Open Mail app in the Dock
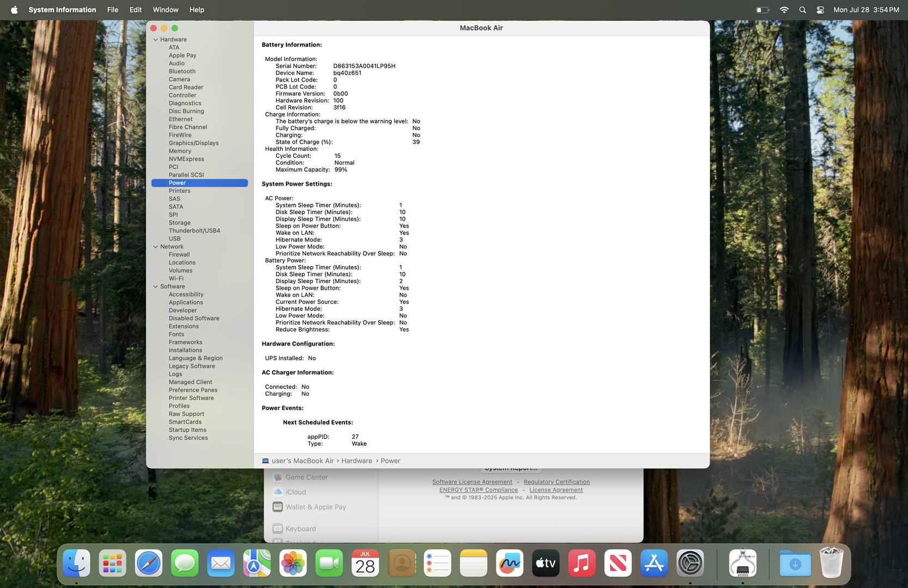This screenshot has width=908, height=588. click(220, 563)
